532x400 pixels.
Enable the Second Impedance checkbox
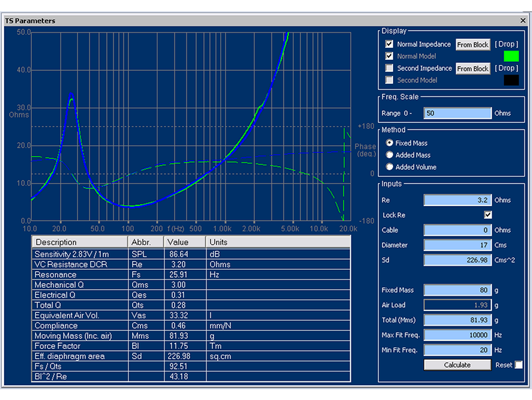tap(389, 68)
